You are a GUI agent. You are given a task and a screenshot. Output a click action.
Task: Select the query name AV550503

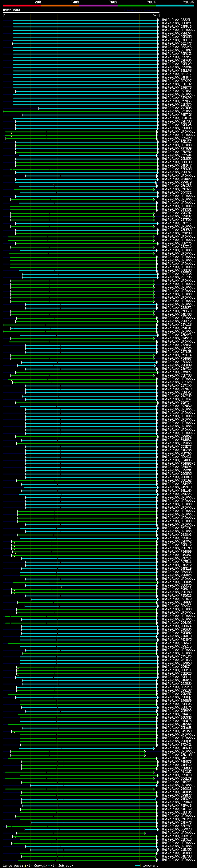[11, 10]
